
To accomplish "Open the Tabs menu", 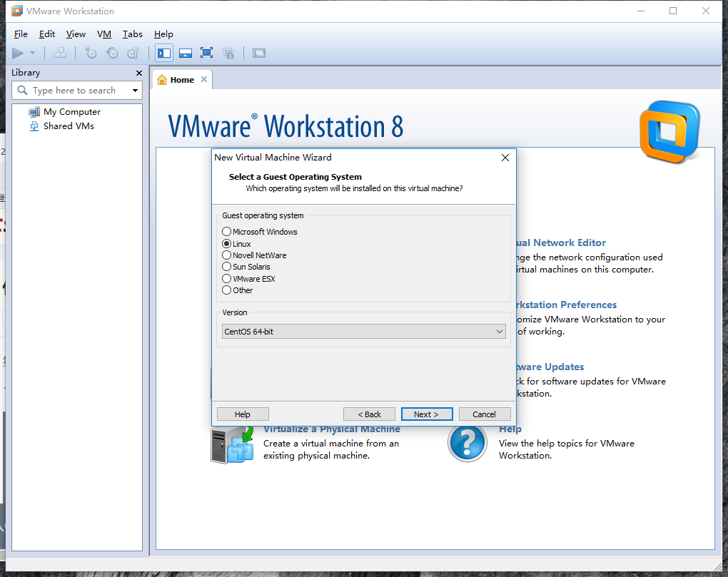I will pyautogui.click(x=132, y=34).
